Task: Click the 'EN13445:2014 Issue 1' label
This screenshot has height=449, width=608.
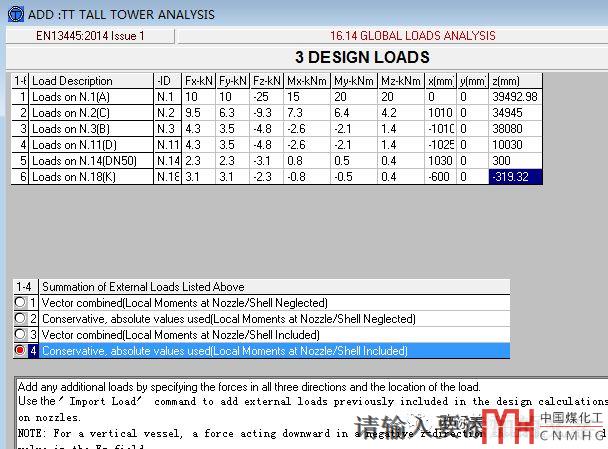Action: (90, 36)
